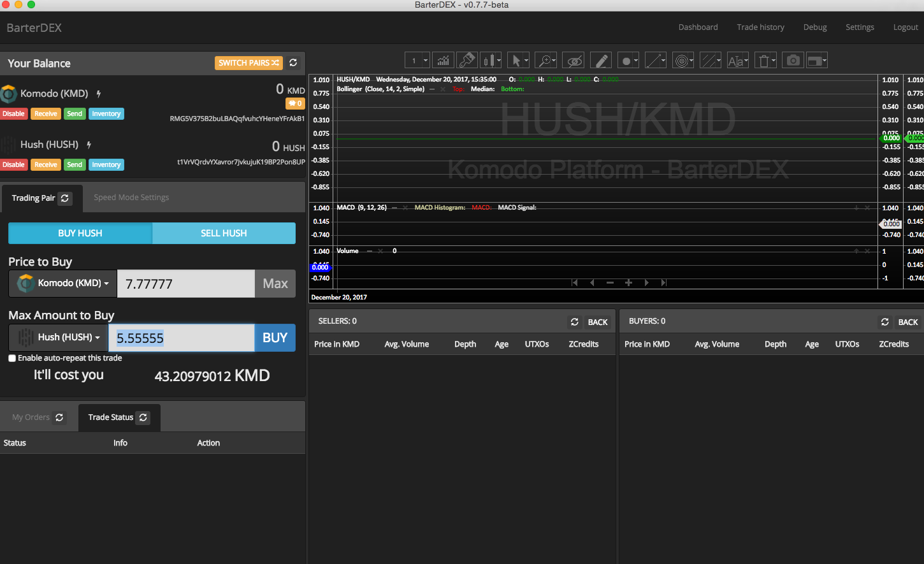Viewport: 924px width, 564px height.
Task: Remove the Volume indicator with its X
Action: [380, 251]
